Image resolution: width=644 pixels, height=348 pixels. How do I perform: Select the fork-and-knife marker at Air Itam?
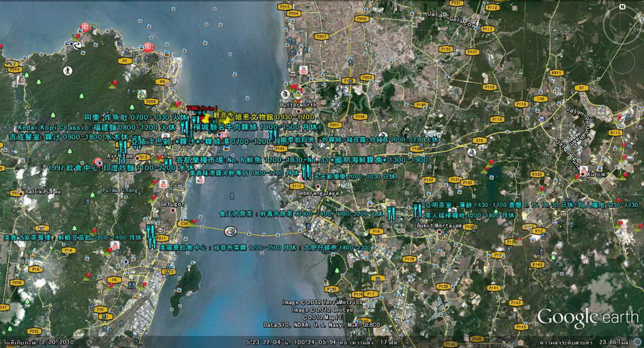click(122, 151)
